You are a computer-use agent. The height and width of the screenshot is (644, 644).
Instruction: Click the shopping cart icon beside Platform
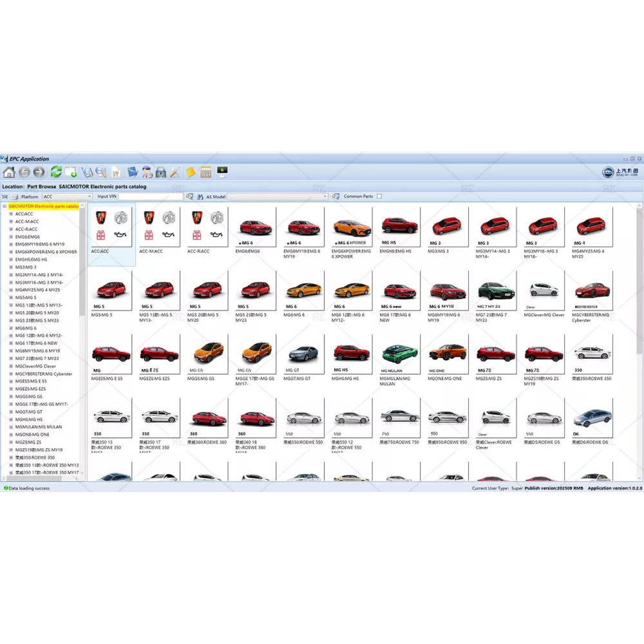tap(5, 196)
